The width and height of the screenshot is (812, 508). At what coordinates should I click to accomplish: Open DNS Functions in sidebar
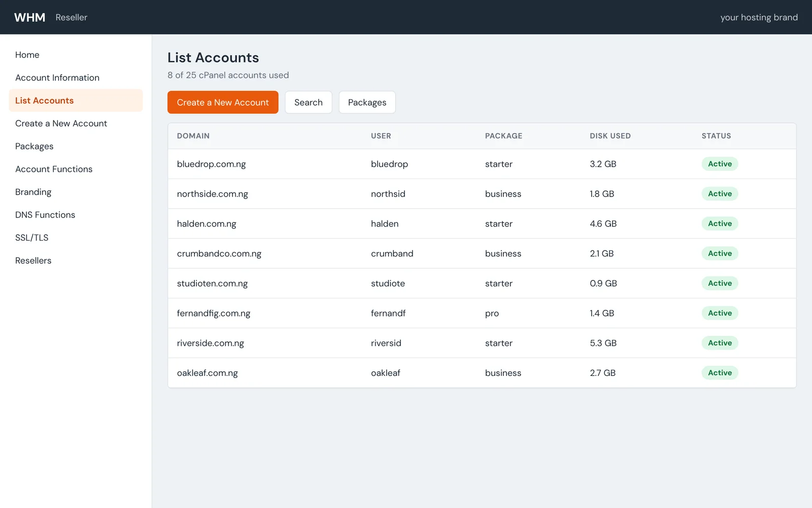45,215
